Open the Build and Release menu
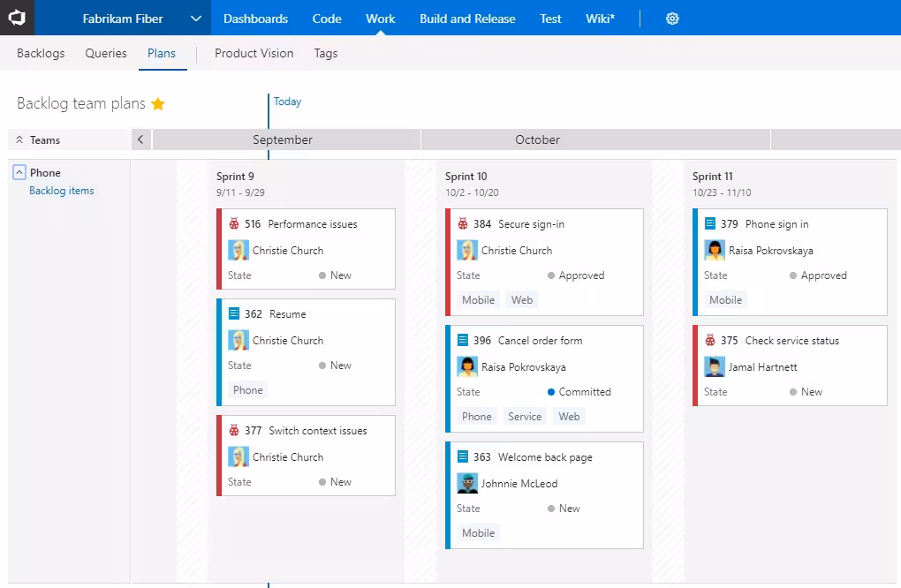The image size is (901, 588). (x=467, y=18)
